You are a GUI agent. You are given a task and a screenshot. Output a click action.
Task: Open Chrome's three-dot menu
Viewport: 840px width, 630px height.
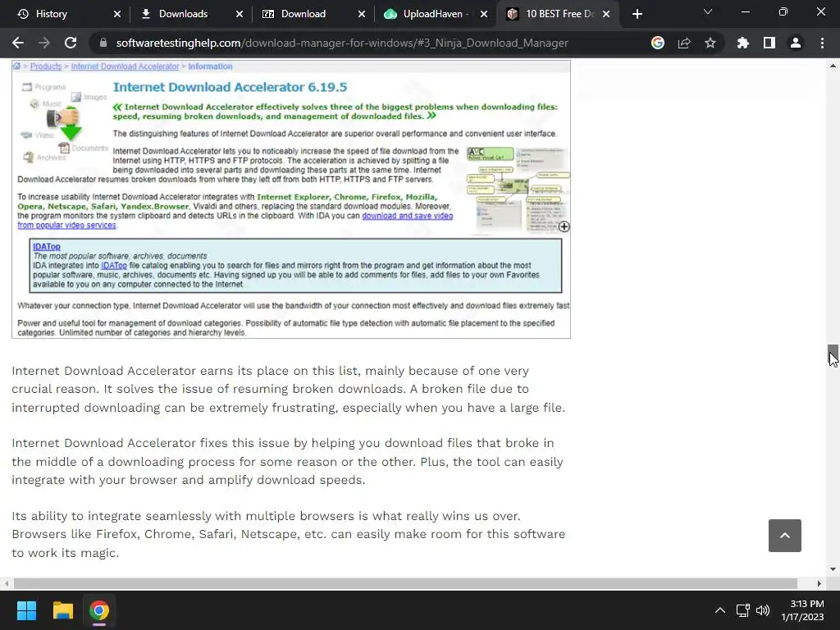[x=822, y=43]
